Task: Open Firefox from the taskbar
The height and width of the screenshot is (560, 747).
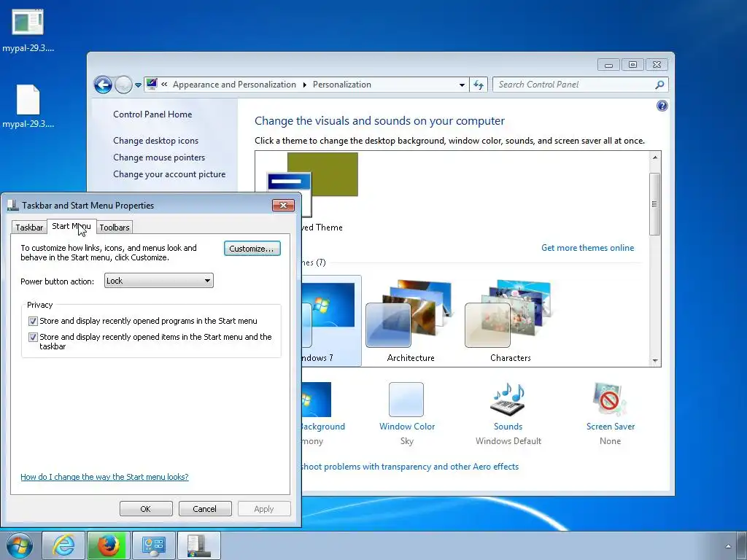Action: (108, 545)
